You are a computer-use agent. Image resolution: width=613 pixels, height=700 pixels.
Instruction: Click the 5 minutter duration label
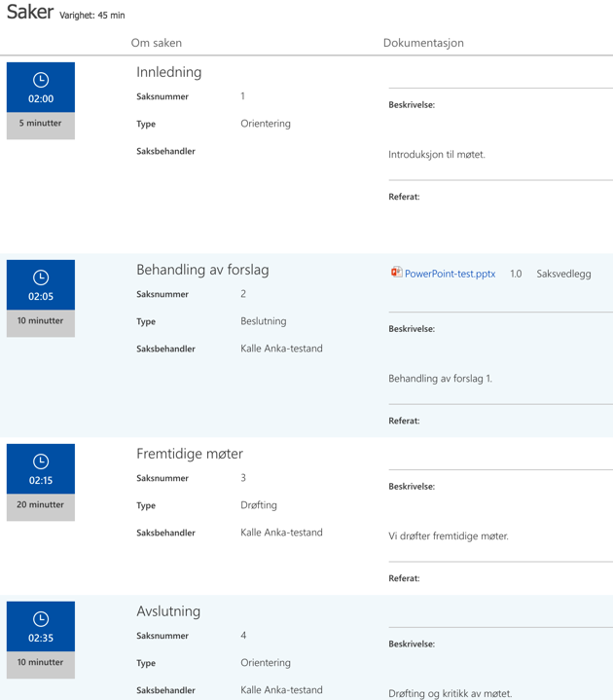tap(41, 124)
